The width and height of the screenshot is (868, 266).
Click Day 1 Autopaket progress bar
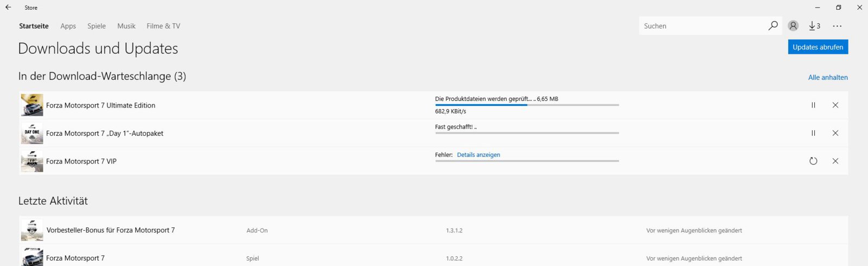(x=527, y=132)
